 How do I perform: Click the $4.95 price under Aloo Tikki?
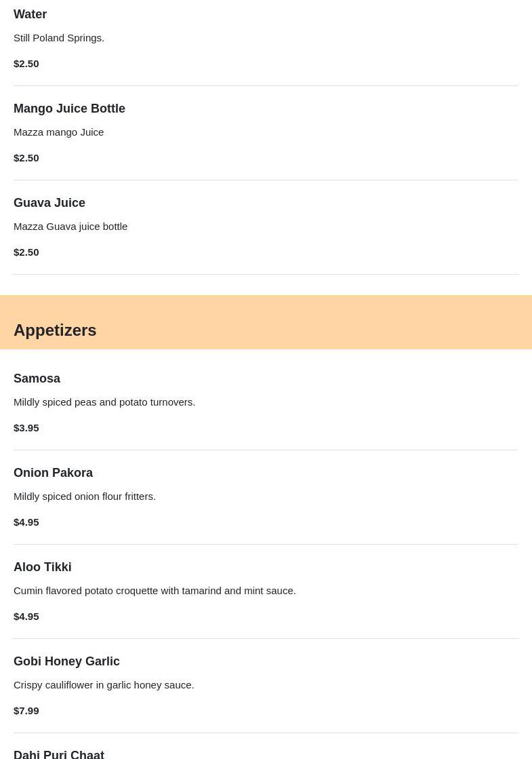[x=26, y=617]
